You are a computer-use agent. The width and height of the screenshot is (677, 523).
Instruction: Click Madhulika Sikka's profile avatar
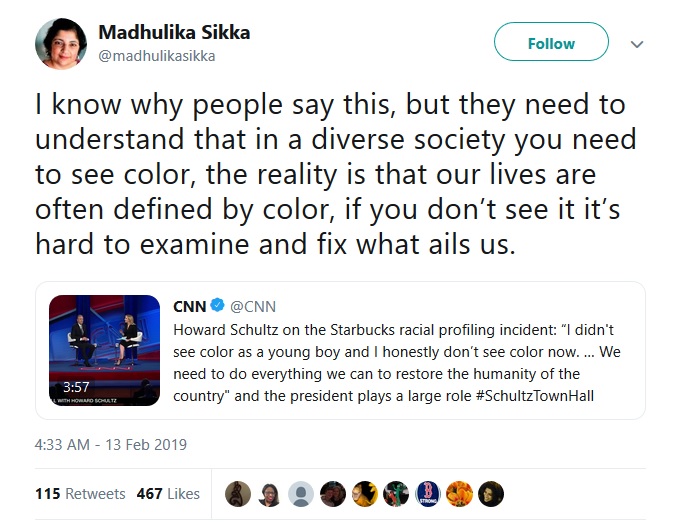click(x=60, y=44)
